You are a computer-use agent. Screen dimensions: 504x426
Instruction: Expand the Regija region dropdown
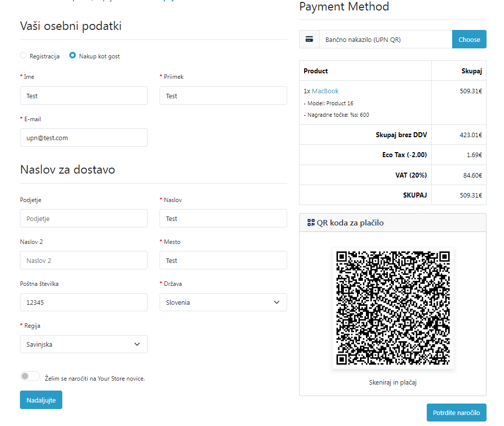pyautogui.click(x=83, y=344)
